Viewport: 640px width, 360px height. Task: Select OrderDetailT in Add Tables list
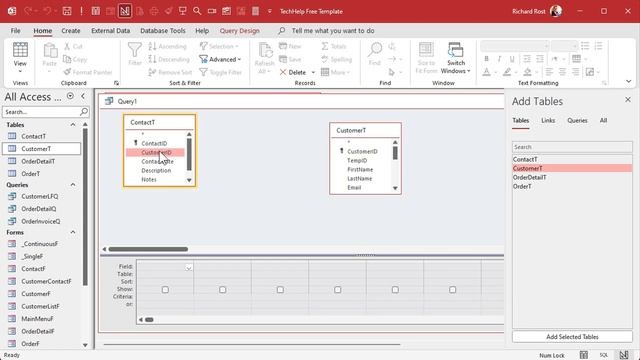(572, 177)
